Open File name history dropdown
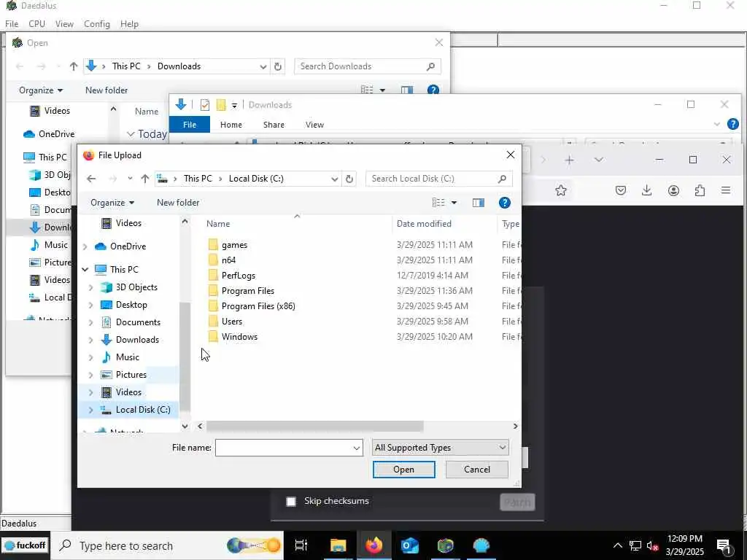The width and height of the screenshot is (747, 560). click(356, 448)
